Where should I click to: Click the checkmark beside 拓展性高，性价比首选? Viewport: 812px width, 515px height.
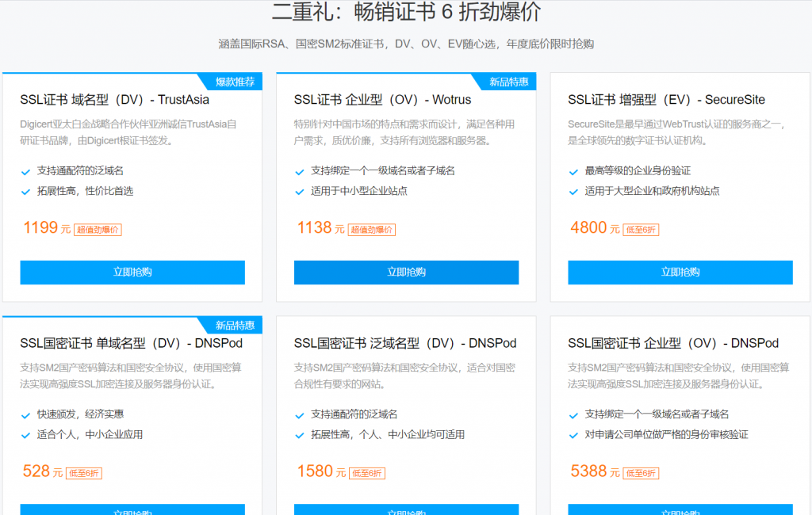coord(25,192)
